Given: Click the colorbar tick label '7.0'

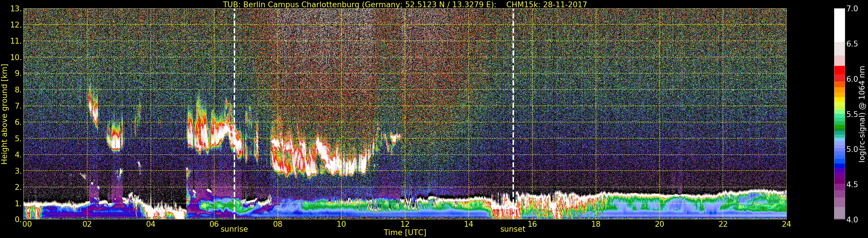Looking at the screenshot, I should 852,9.
